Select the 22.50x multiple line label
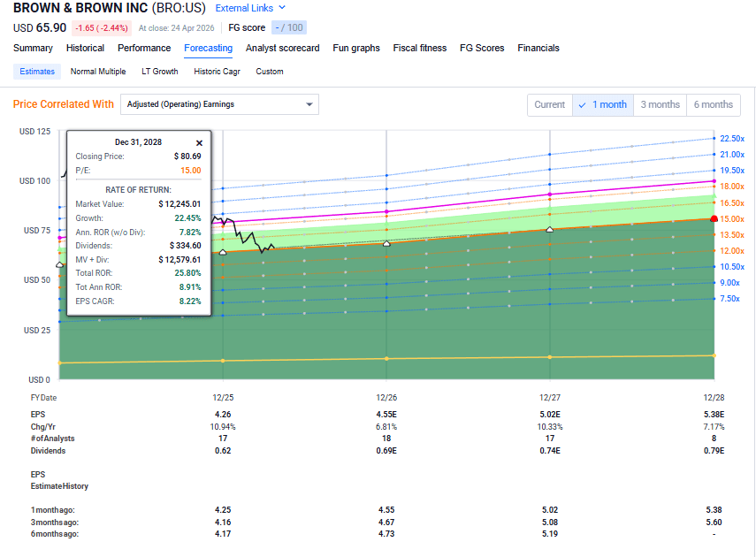The image size is (756, 557). click(x=732, y=139)
